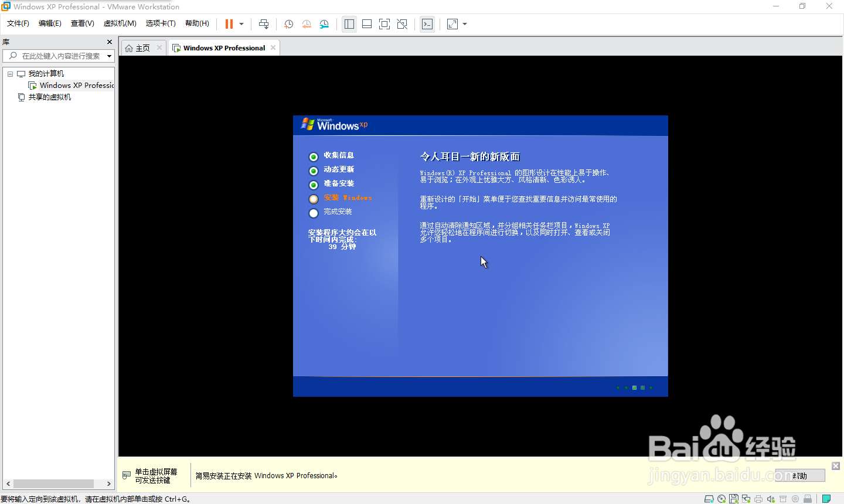This screenshot has width=844, height=504.
Task: Enter full screen mode
Action: (x=384, y=24)
